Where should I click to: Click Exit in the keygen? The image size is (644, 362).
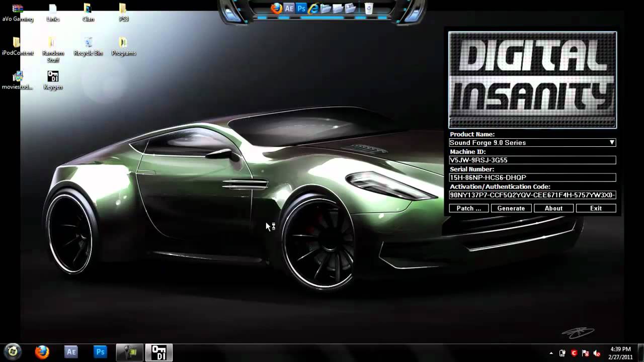[x=596, y=208]
